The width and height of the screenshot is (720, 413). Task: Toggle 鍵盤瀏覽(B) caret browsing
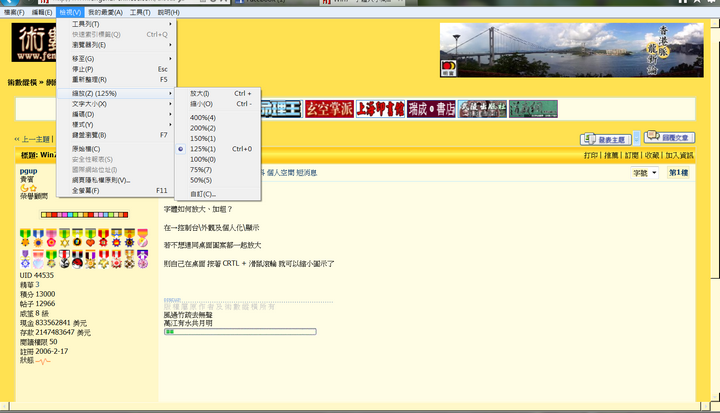click(116, 135)
